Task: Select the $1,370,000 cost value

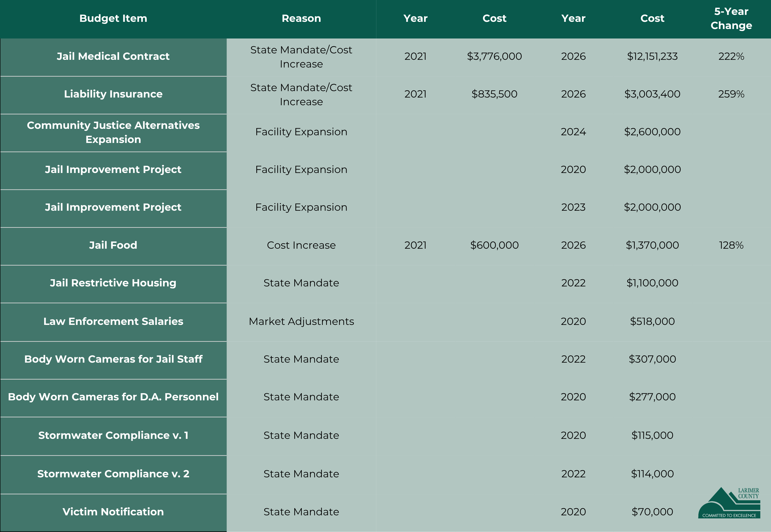Action: point(652,245)
